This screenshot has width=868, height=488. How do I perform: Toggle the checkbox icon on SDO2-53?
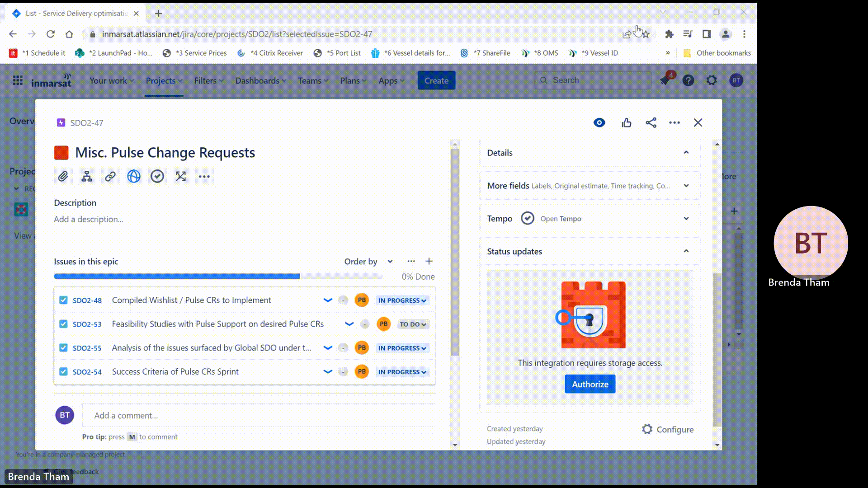point(63,324)
